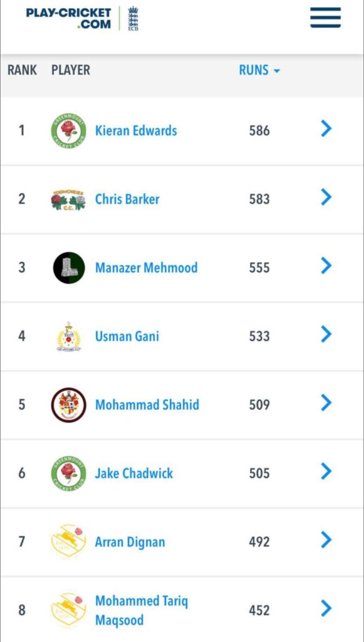
Task: Open Mohammed Tariq Maqsood row chevron
Action: coord(326,608)
